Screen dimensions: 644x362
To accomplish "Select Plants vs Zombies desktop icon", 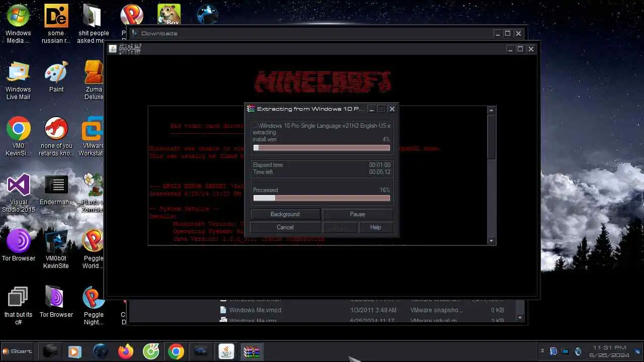I will click(93, 193).
